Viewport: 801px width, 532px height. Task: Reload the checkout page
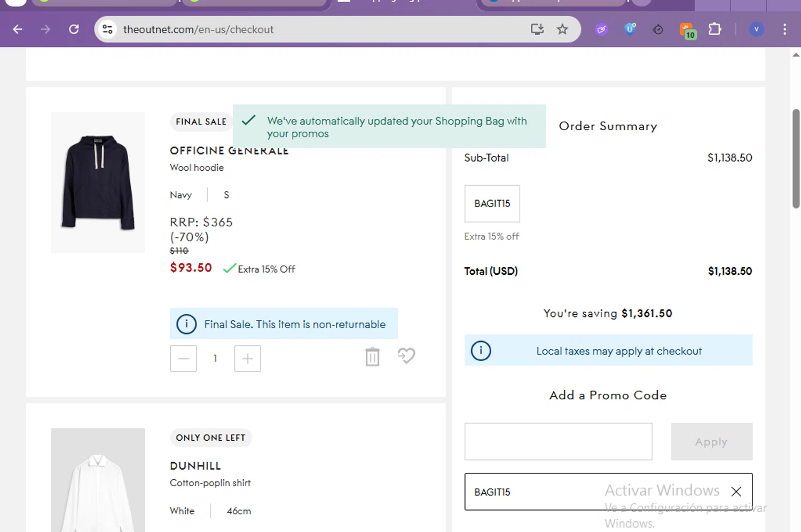tap(74, 29)
